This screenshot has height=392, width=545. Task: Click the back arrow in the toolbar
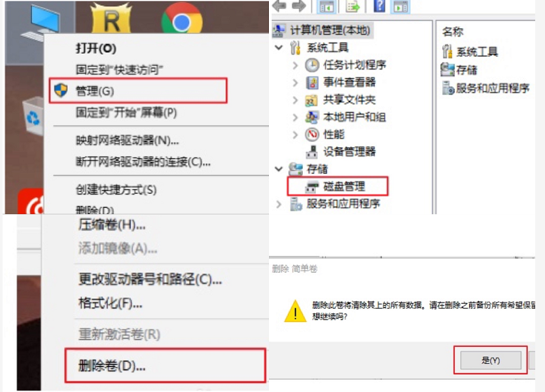point(280,6)
